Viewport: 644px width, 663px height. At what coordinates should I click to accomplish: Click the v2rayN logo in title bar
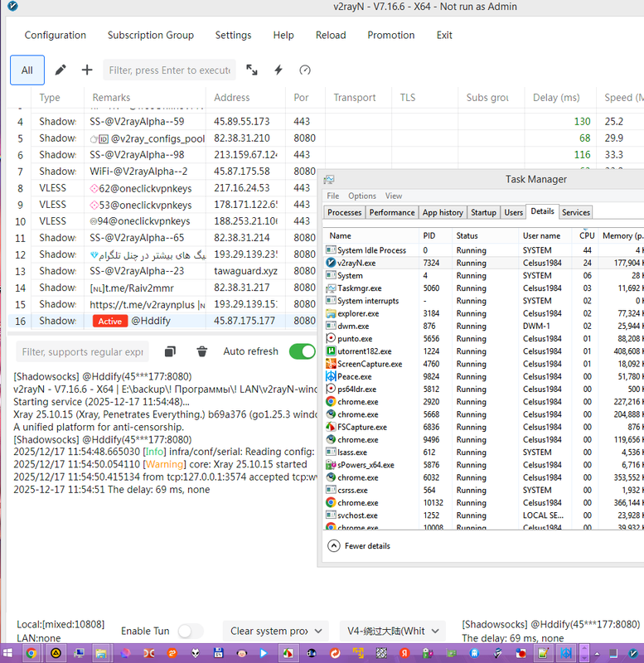(13, 7)
